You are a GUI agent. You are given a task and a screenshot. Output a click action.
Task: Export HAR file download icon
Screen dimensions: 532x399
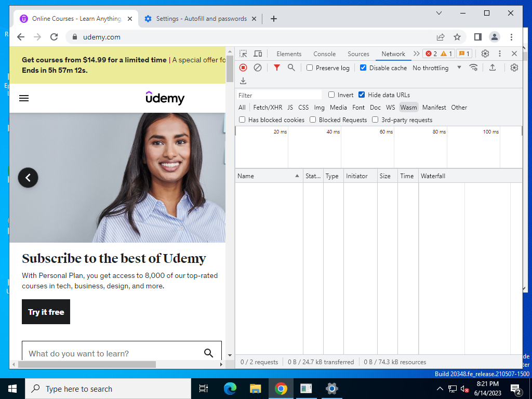click(x=243, y=81)
